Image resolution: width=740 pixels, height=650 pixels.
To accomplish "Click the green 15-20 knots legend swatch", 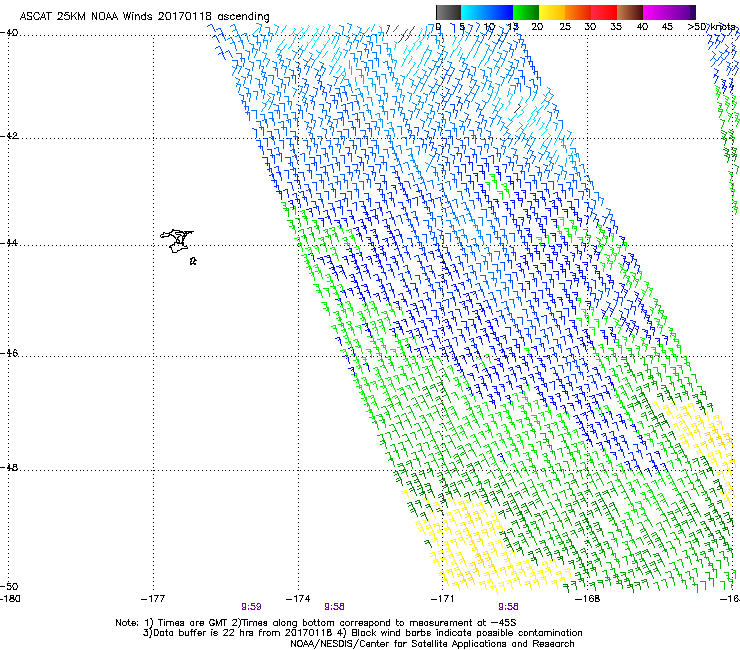I will (x=526, y=12).
